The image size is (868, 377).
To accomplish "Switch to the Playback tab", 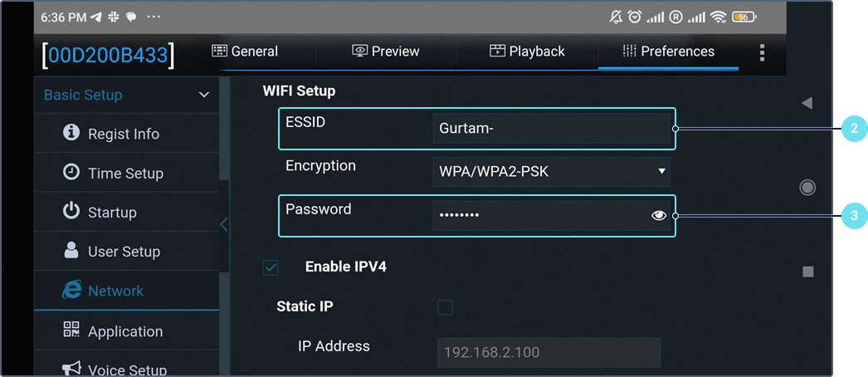I will 527,51.
